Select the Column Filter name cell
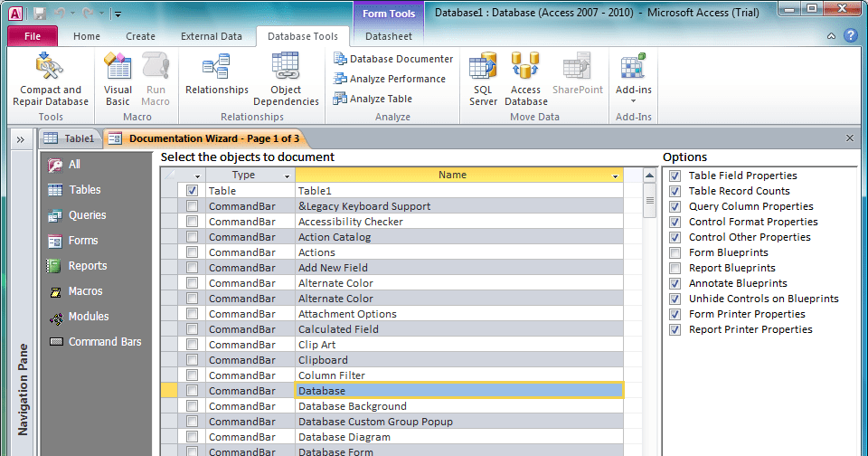This screenshot has height=456, width=868. pyautogui.click(x=459, y=375)
